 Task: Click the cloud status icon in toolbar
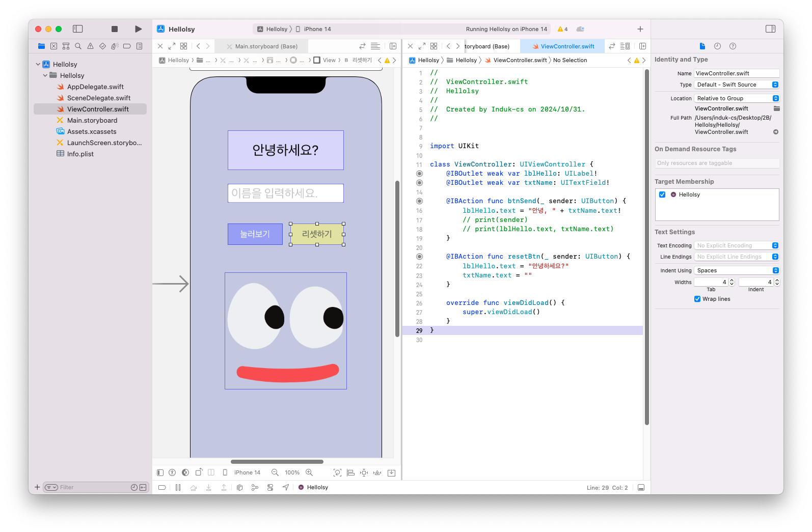coord(580,29)
